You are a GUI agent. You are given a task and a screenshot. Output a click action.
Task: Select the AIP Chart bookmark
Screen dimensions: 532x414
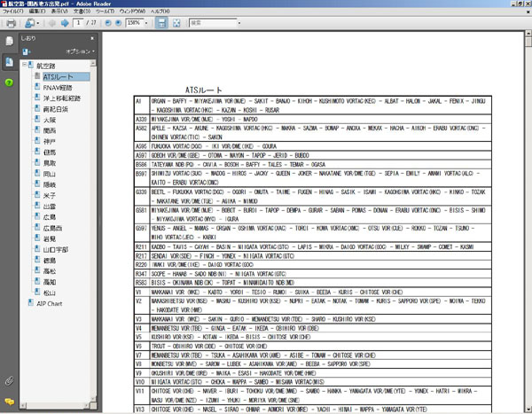coord(50,304)
